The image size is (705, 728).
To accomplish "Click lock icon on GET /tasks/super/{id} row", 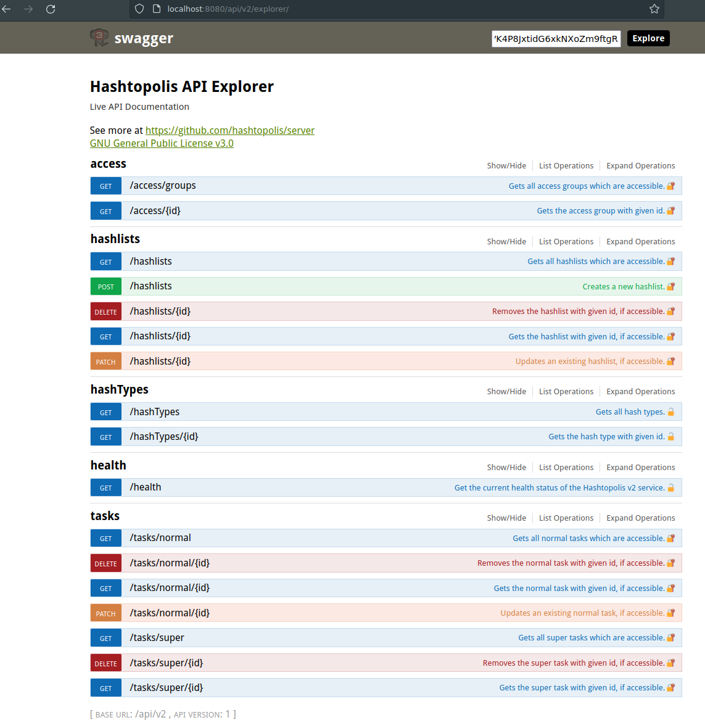I will 670,688.
